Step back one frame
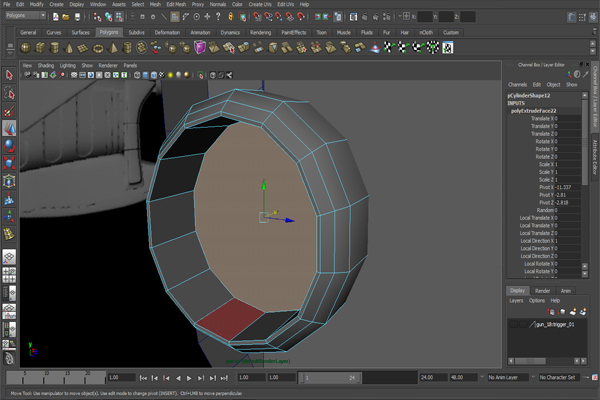600x400 pixels. tap(155, 378)
